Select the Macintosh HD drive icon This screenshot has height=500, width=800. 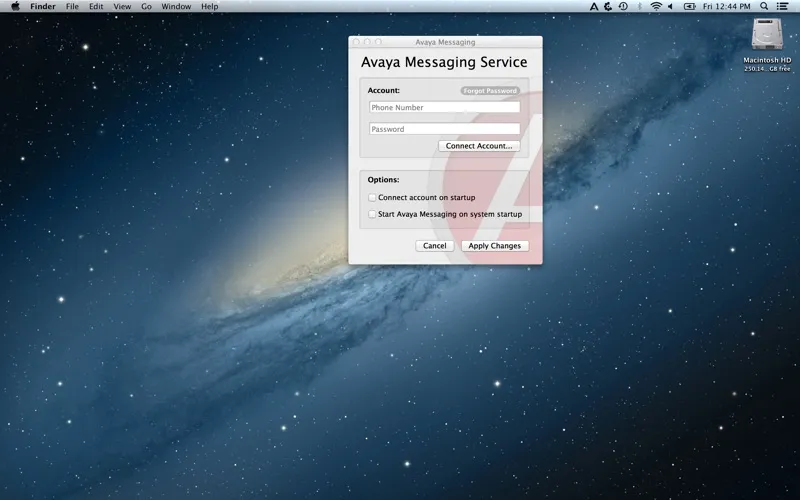767,35
